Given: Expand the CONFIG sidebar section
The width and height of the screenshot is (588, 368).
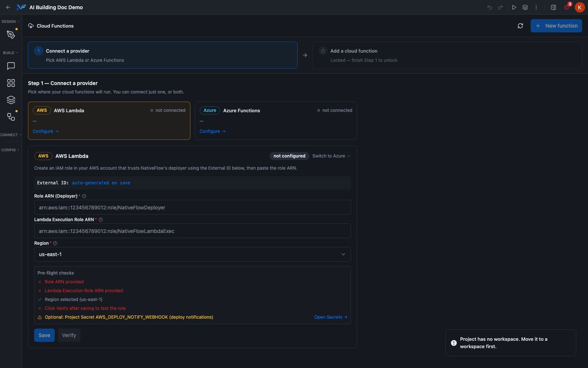Looking at the screenshot, I should [10, 150].
